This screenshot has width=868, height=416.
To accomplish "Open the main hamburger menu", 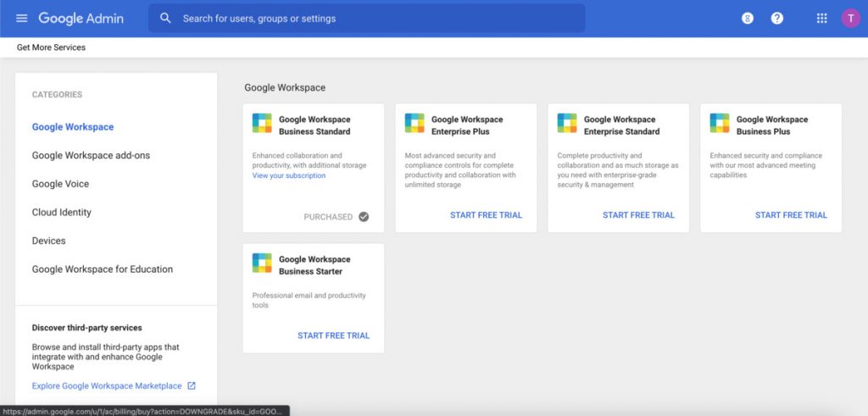I will (21, 19).
